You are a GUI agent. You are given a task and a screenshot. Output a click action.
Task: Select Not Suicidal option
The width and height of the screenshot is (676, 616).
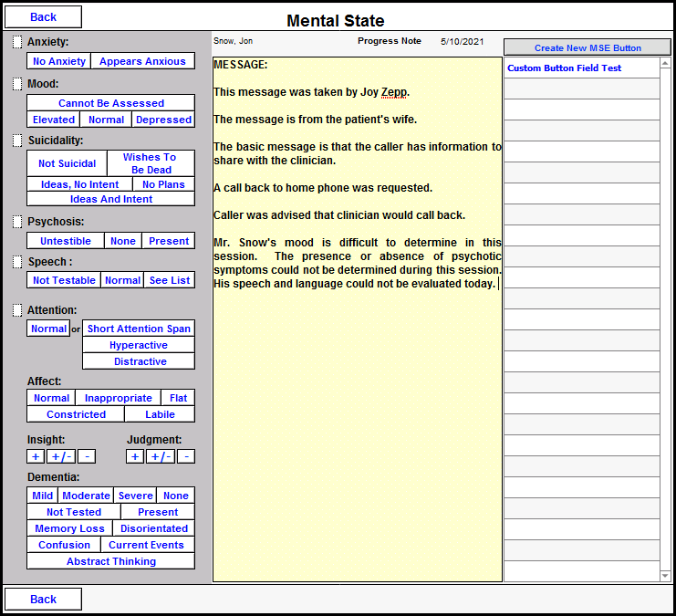(x=67, y=163)
